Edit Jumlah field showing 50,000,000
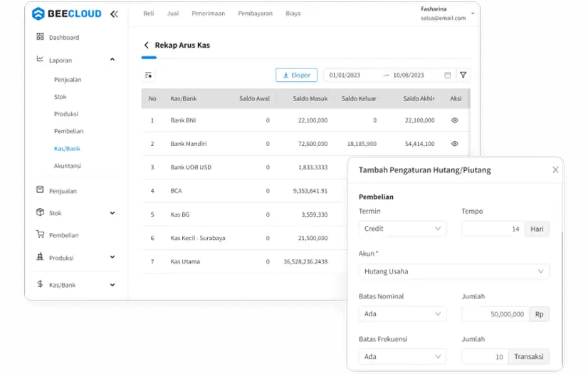Viewport: 588px width, 374px height. [x=495, y=314]
